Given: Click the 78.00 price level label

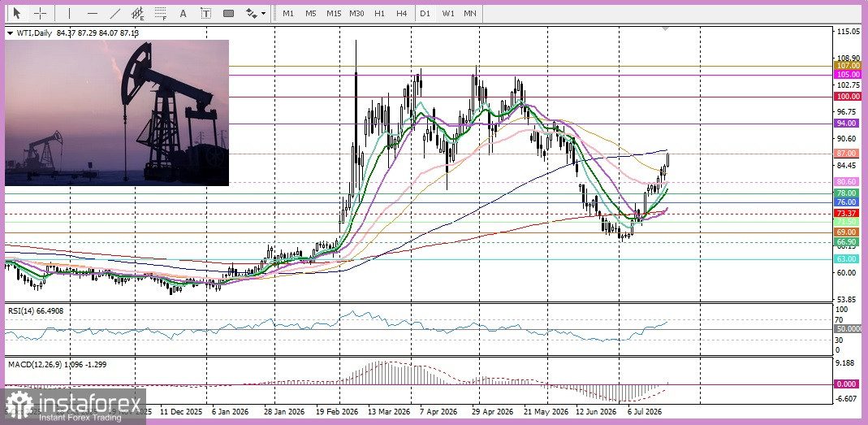Looking at the screenshot, I should click(848, 193).
